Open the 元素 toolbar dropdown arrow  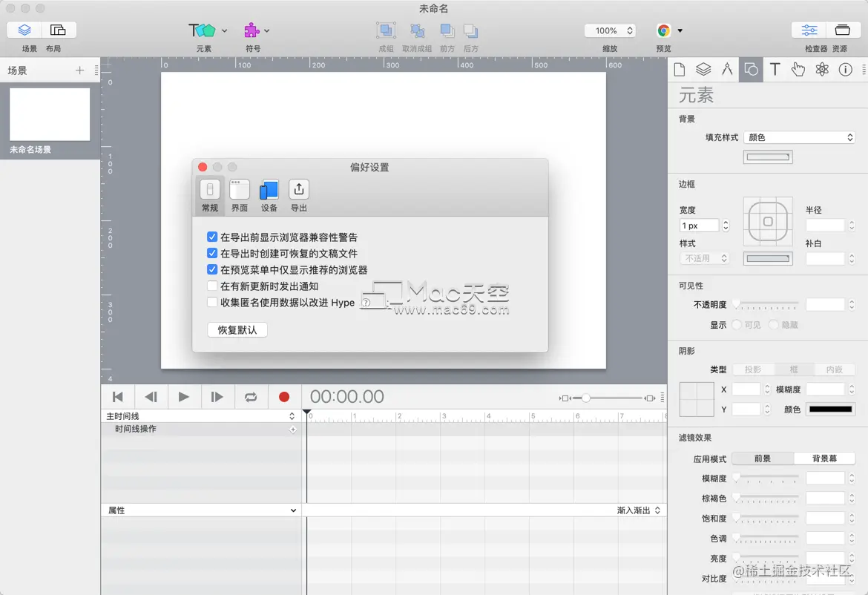click(x=224, y=31)
